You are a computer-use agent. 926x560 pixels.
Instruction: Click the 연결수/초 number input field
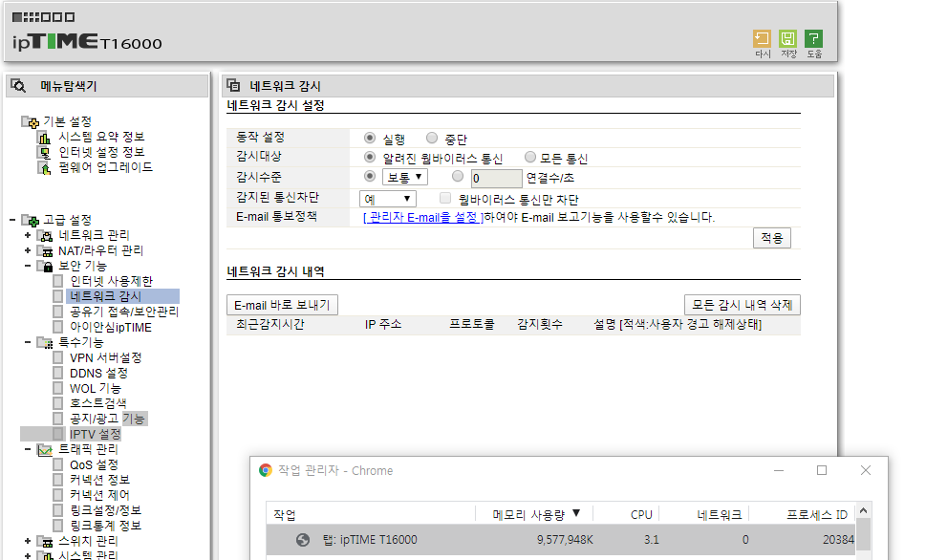[x=496, y=179]
